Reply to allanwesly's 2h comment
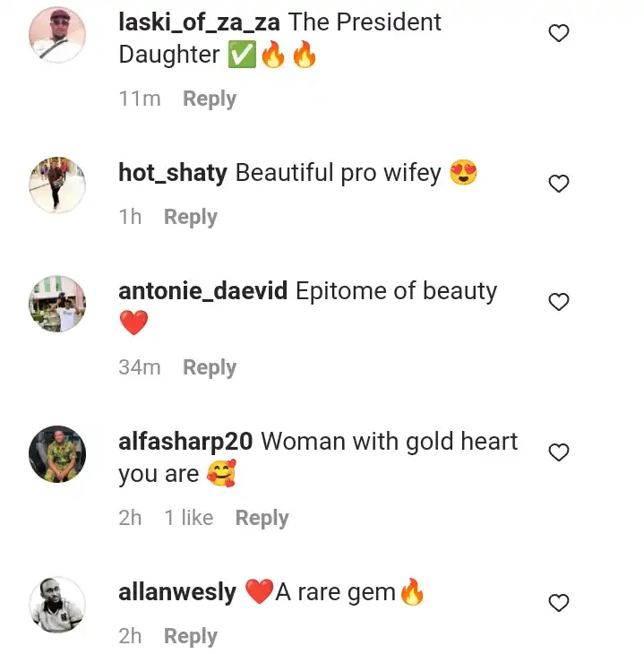This screenshot has width=644, height=654. [191, 636]
